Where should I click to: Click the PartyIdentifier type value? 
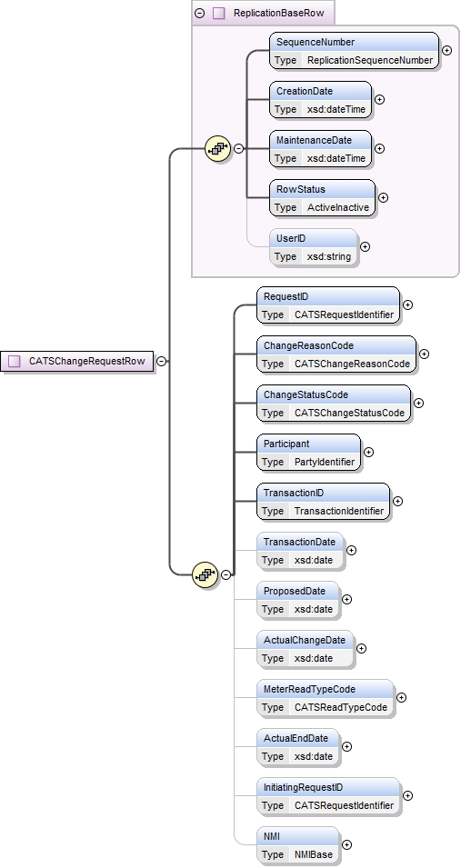pyautogui.click(x=325, y=462)
